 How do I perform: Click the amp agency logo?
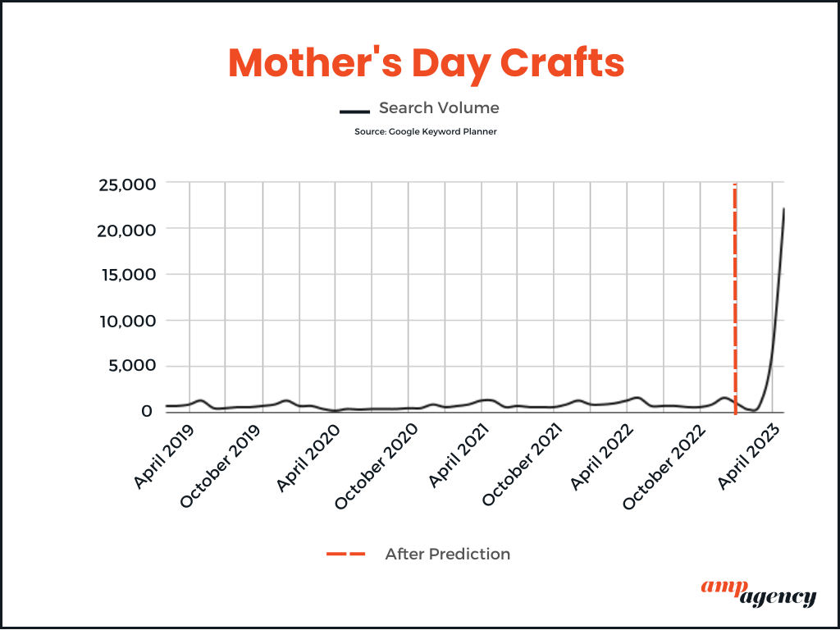[759, 594]
